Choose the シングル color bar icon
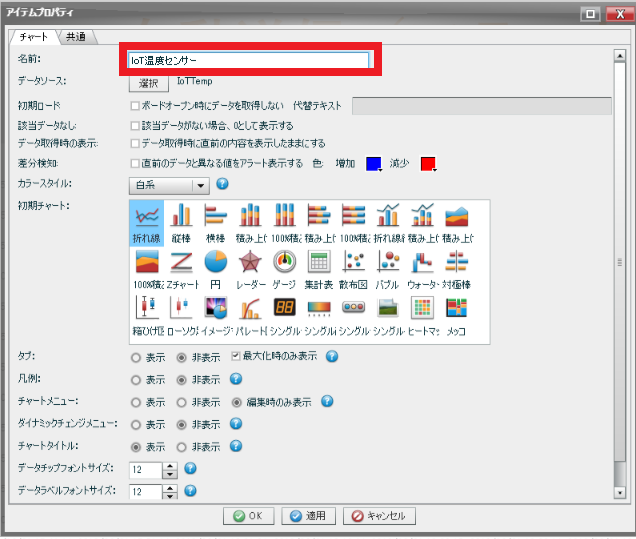The width and height of the screenshot is (636, 539). 319,316
